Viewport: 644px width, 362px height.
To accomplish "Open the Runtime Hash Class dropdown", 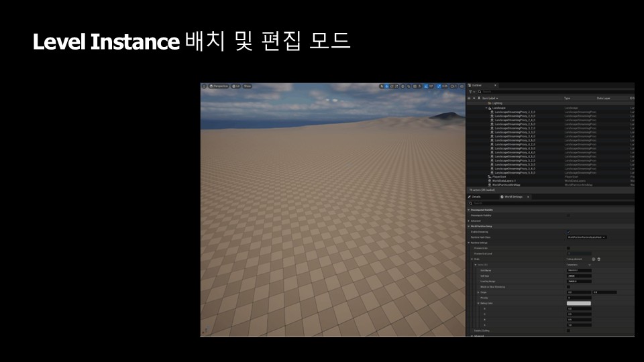I will [x=586, y=237].
